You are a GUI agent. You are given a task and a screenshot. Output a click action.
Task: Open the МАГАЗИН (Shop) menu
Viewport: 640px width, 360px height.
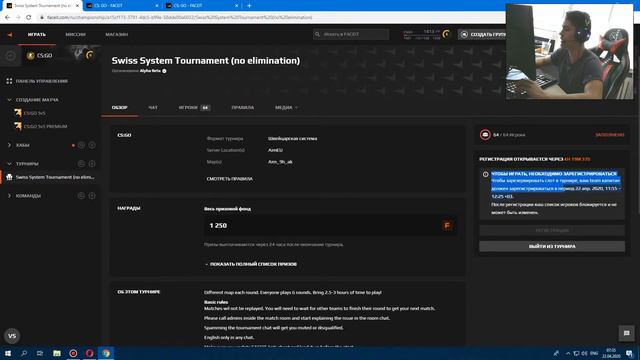(x=117, y=35)
